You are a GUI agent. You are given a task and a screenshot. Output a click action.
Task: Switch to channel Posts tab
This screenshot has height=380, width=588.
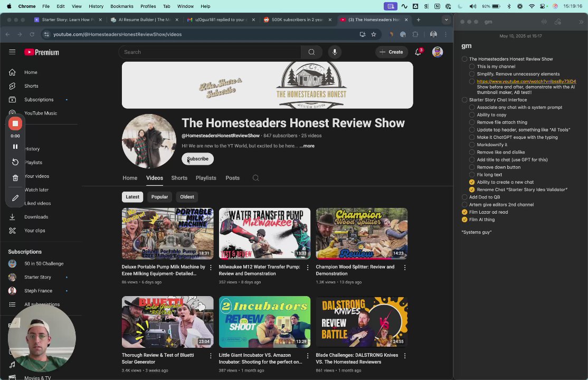(232, 178)
